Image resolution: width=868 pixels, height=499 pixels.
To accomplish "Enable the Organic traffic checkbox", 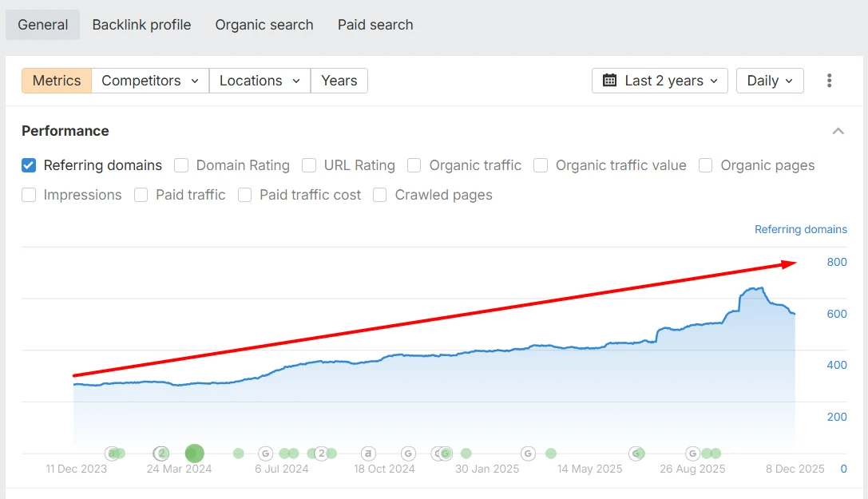I will click(414, 165).
